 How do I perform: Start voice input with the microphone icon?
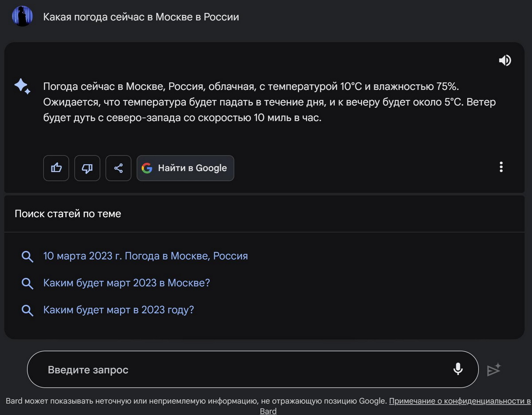tap(458, 369)
